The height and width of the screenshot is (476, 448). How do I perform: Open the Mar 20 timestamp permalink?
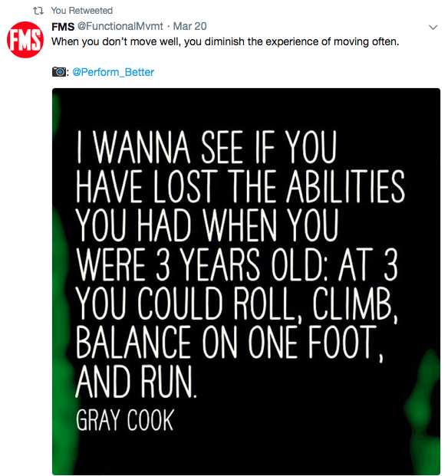click(189, 26)
